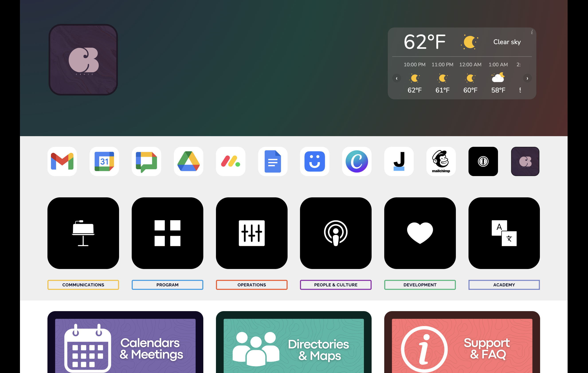The width and height of the screenshot is (588, 373).
Task: Open the black J app icon
Action: [x=399, y=161]
